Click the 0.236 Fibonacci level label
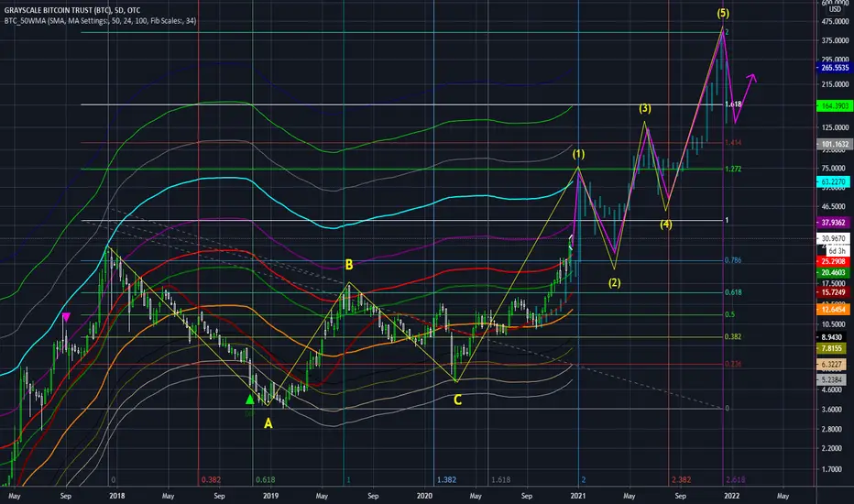This screenshot has height=504, width=854. point(733,364)
